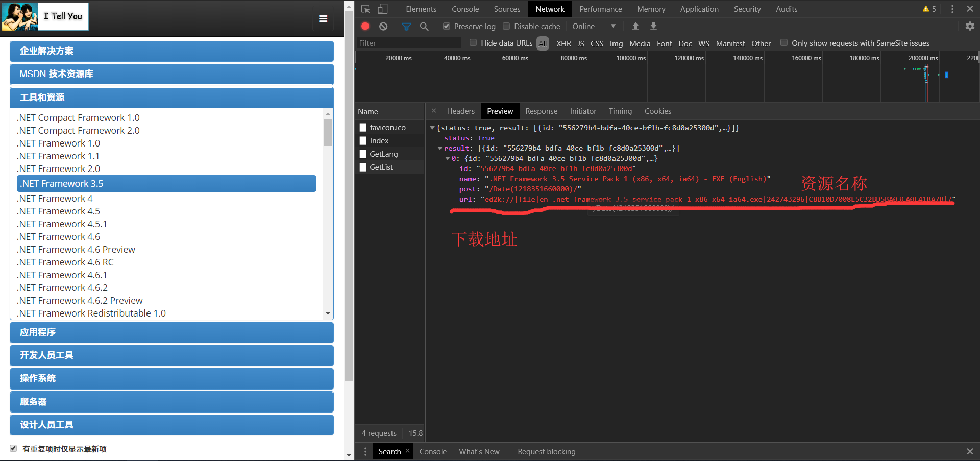The width and height of the screenshot is (980, 461).
Task: Toggle Disable cache checkbox
Action: pyautogui.click(x=506, y=26)
